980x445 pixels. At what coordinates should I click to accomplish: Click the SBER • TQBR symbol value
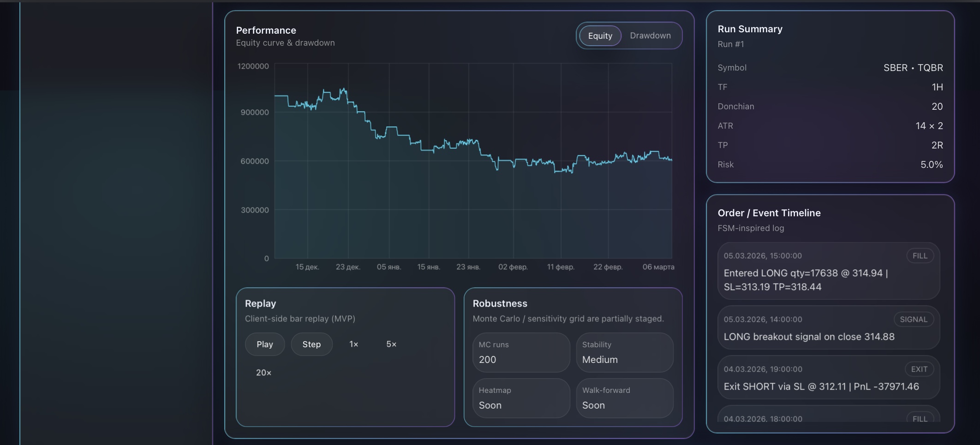coord(914,67)
